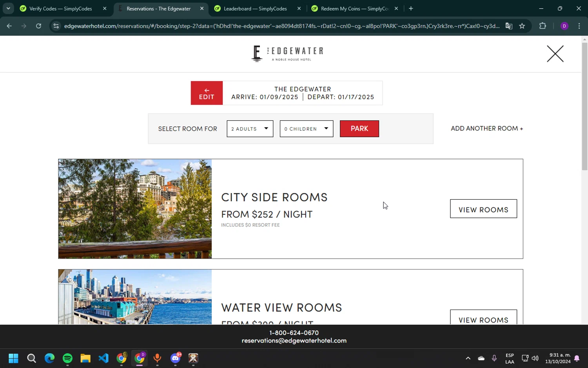Open a new browser tab with plus icon
The height and width of the screenshot is (368, 588).
[x=411, y=8]
